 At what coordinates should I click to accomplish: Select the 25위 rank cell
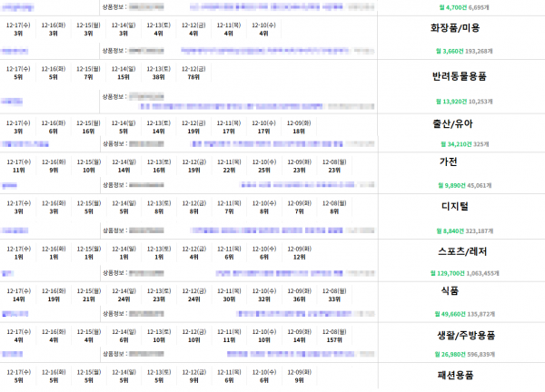click(263, 170)
